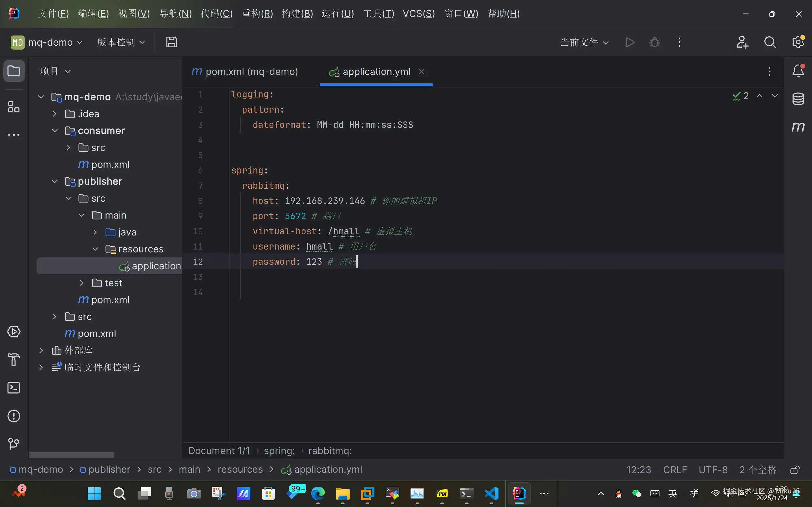Screen dimensions: 812x507
Task: Open the 当前文件 run configuration dropdown
Action: pyautogui.click(x=584, y=42)
